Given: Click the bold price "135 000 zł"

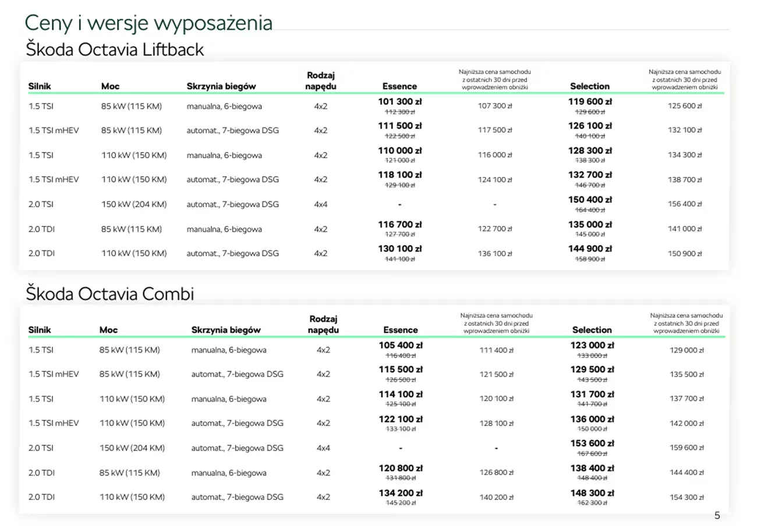Looking at the screenshot, I should point(590,224).
